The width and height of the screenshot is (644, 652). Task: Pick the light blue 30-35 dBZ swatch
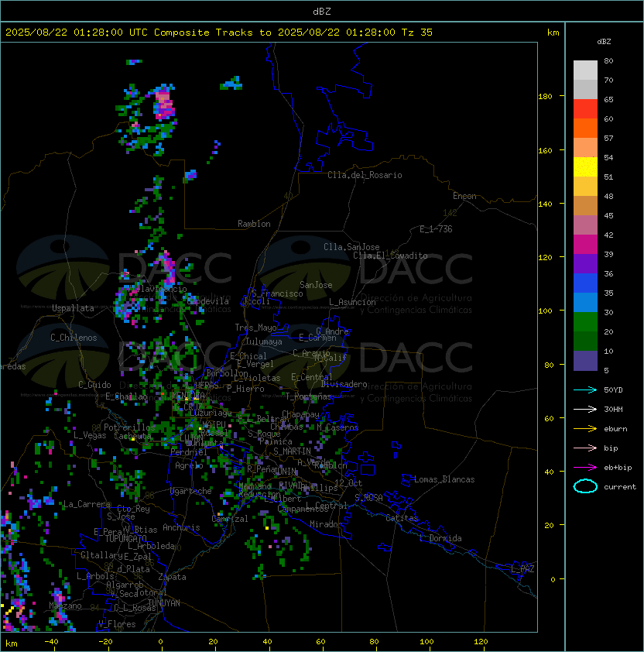(x=585, y=302)
